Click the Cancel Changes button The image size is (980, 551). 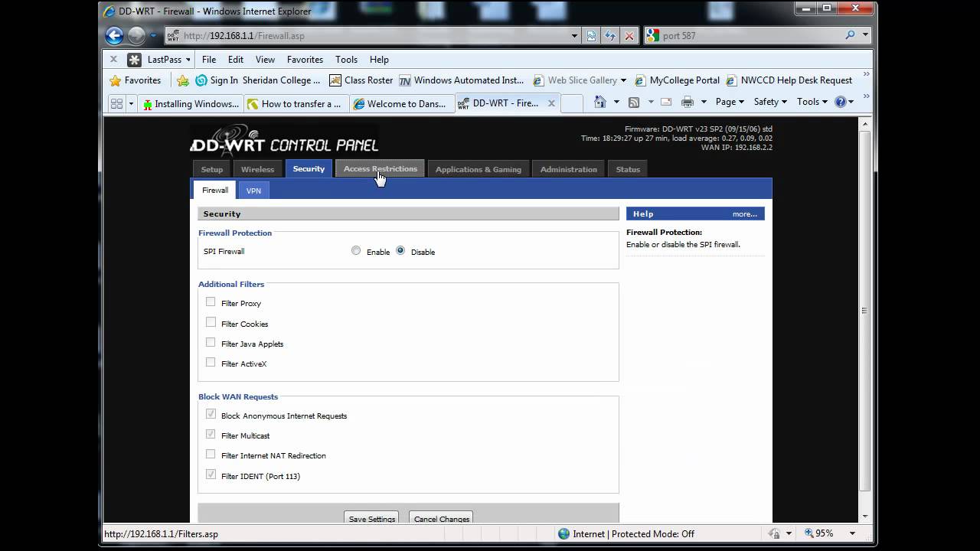coord(442,518)
